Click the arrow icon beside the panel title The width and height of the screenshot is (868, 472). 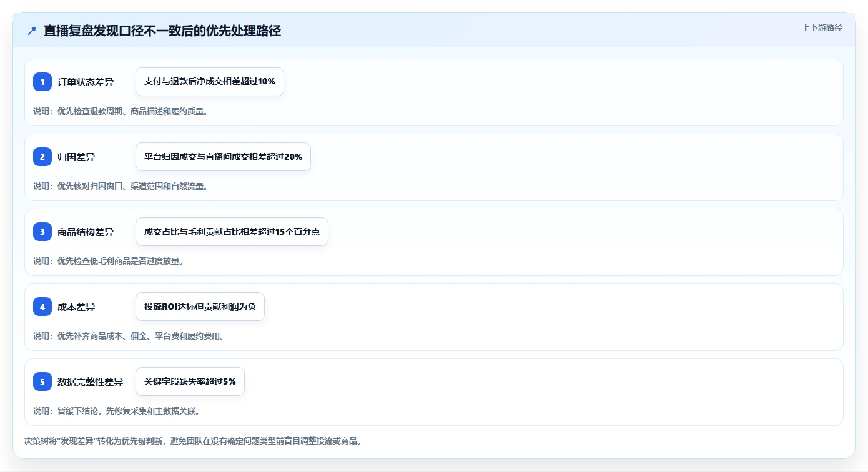(32, 31)
